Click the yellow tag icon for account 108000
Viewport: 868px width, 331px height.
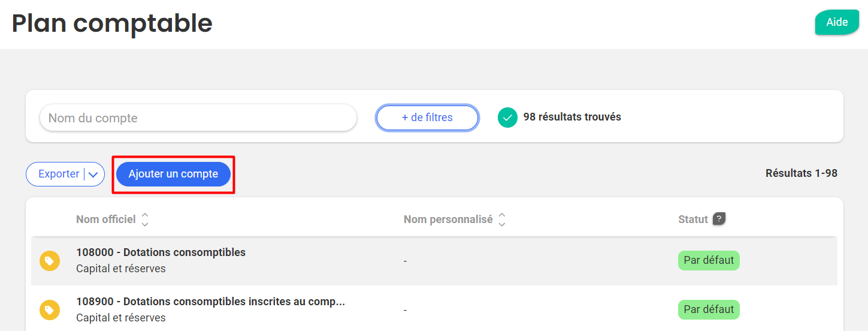click(50, 261)
